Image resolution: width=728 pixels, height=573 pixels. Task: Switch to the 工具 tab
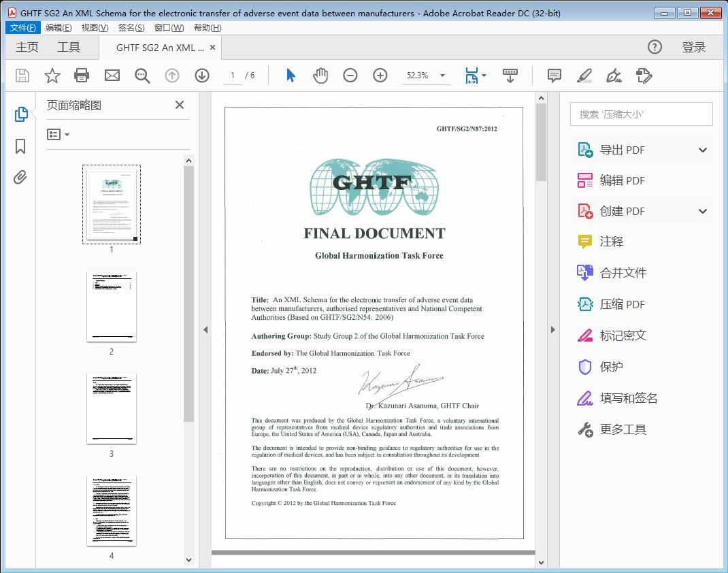click(x=69, y=47)
